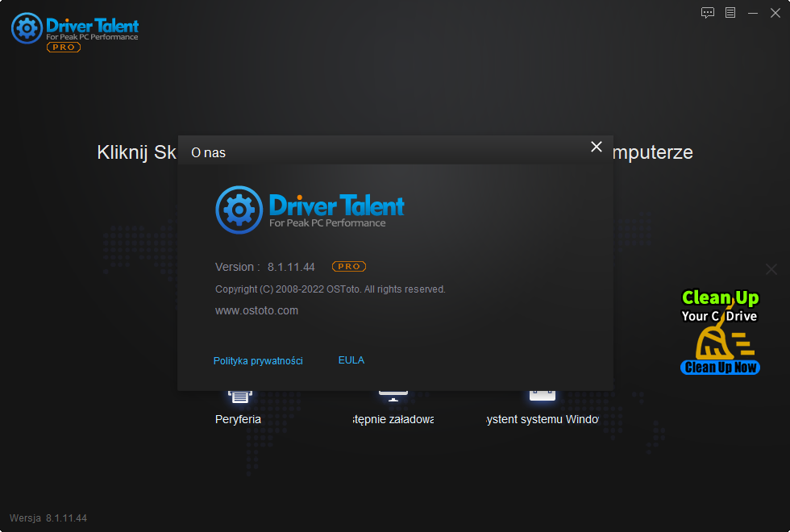Image resolution: width=790 pixels, height=532 pixels.
Task: Click the 'tępnie załadowa' label
Action: click(x=393, y=419)
